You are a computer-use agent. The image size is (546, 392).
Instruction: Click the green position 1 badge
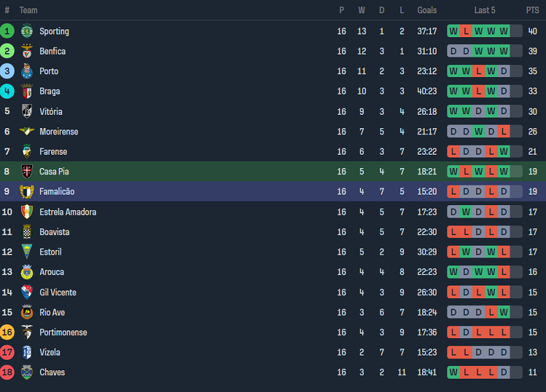[7, 31]
